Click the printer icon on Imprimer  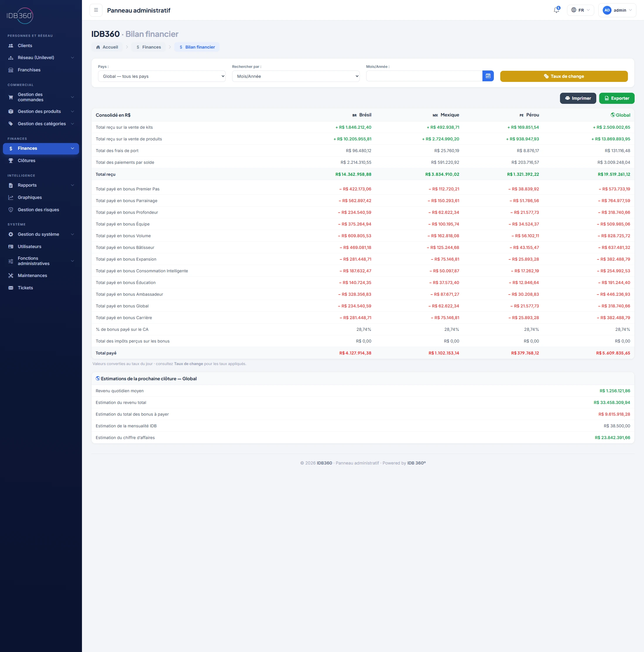567,98
